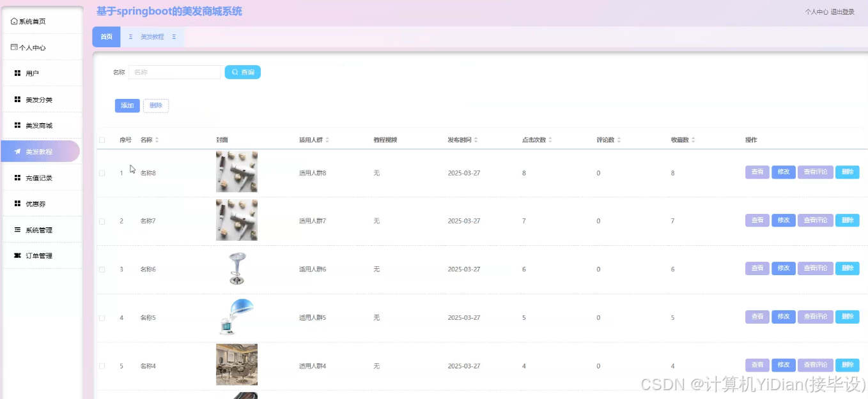
Task: Click sort arrows on 评论数 column
Action: [619, 140]
